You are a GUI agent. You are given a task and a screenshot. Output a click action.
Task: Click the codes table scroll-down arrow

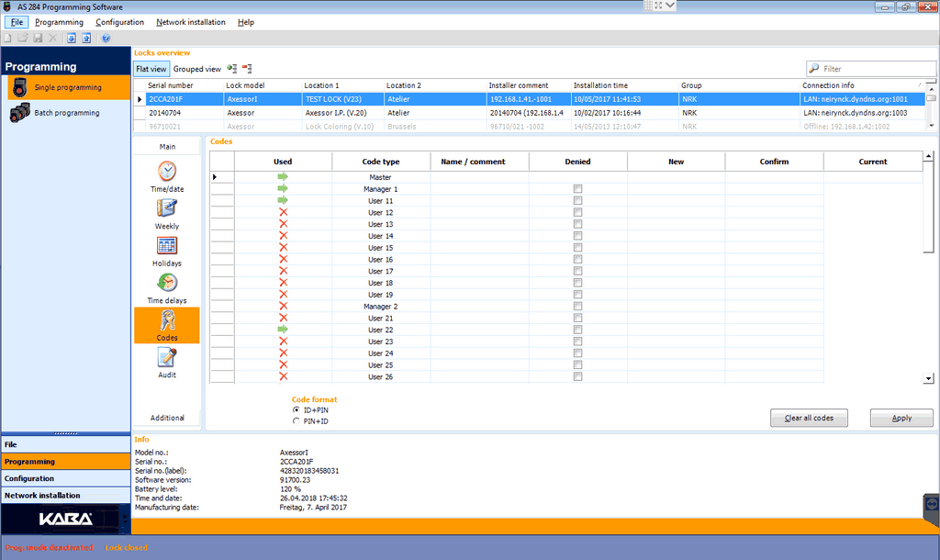(929, 378)
